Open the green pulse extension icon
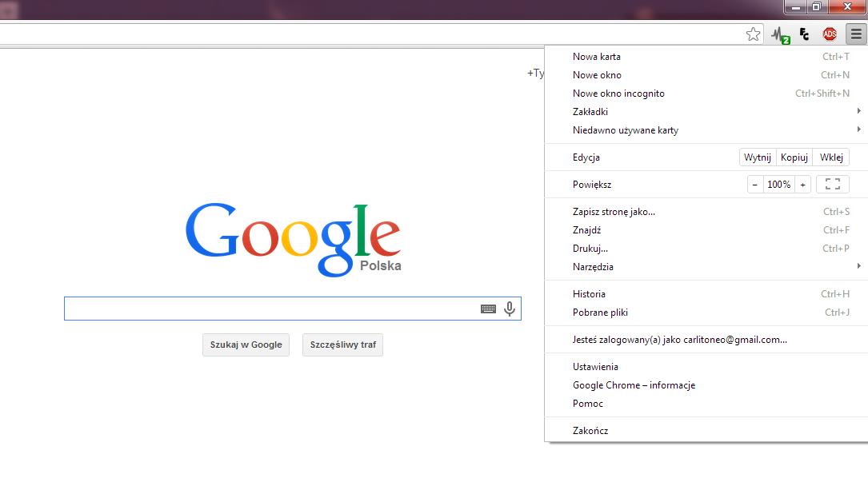The width and height of the screenshot is (868, 486). coord(781,35)
